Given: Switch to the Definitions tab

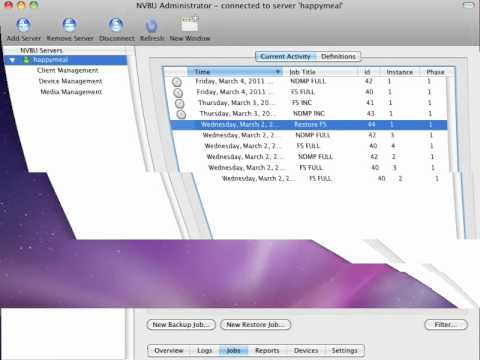Looking at the screenshot, I should click(x=338, y=56).
